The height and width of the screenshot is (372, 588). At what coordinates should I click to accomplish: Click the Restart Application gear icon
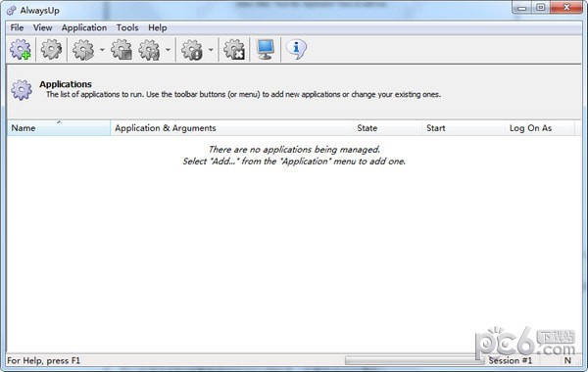tap(149, 50)
